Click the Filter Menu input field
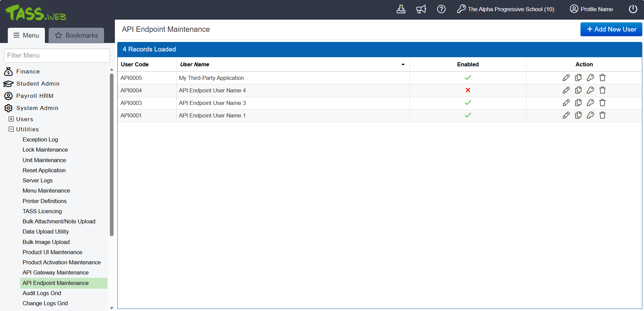The image size is (644, 311). [57, 55]
